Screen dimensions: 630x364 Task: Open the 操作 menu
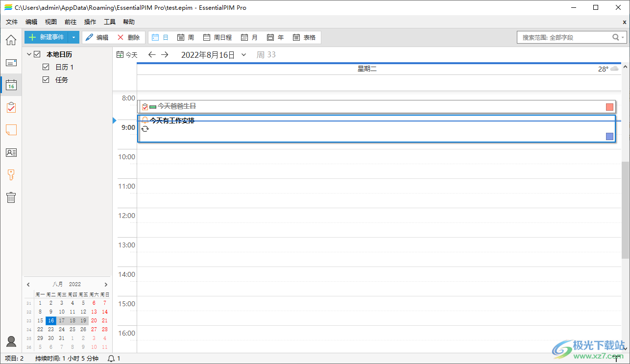pos(90,22)
